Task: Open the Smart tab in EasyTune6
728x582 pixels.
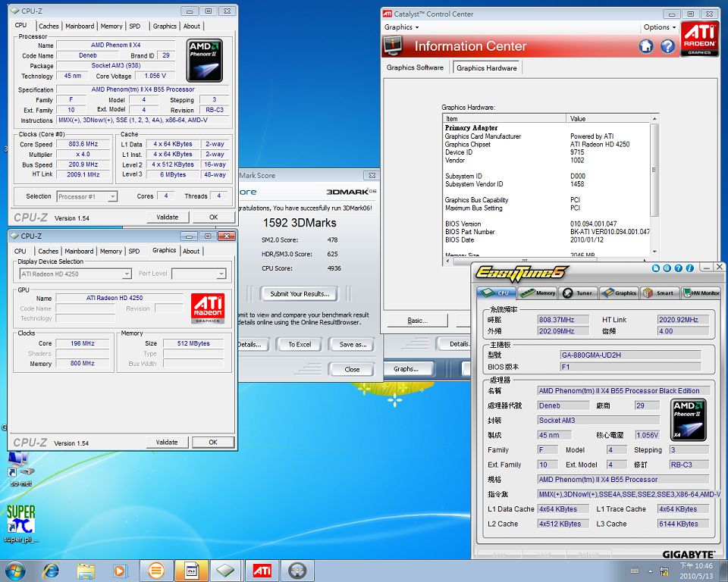Action: [659, 293]
